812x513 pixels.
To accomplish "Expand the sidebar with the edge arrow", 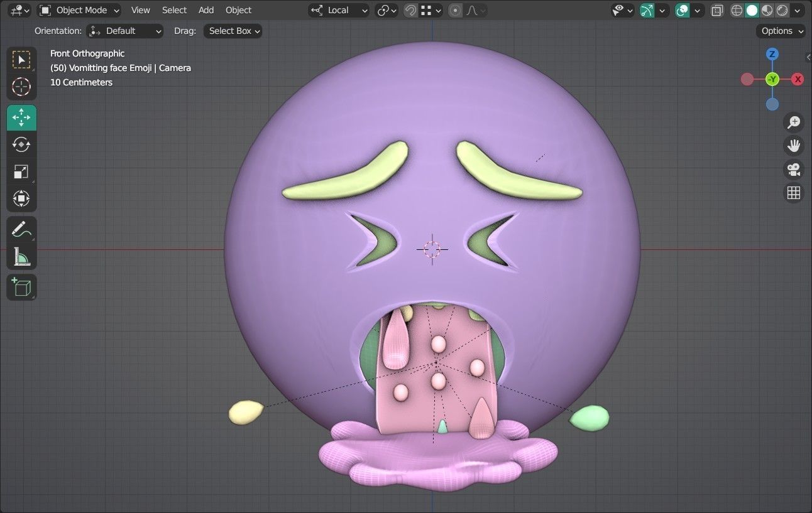I will pyautogui.click(x=808, y=57).
